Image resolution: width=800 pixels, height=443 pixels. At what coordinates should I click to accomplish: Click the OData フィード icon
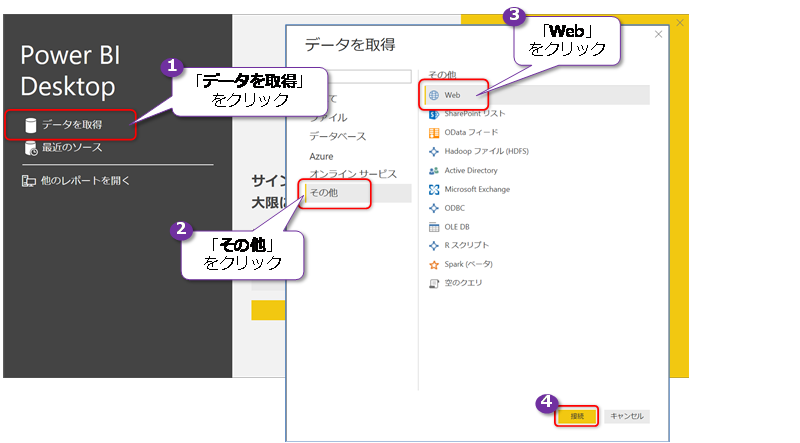[x=434, y=133]
